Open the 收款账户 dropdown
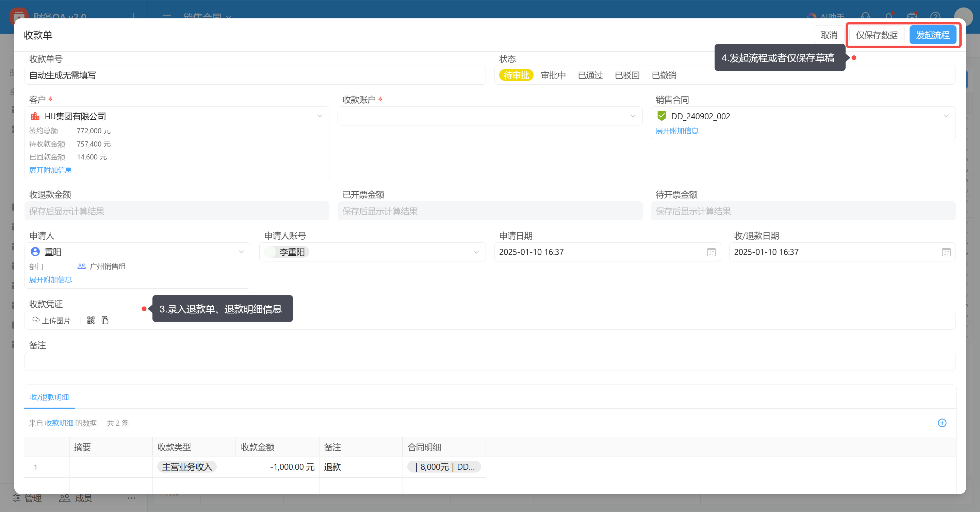 click(x=490, y=116)
